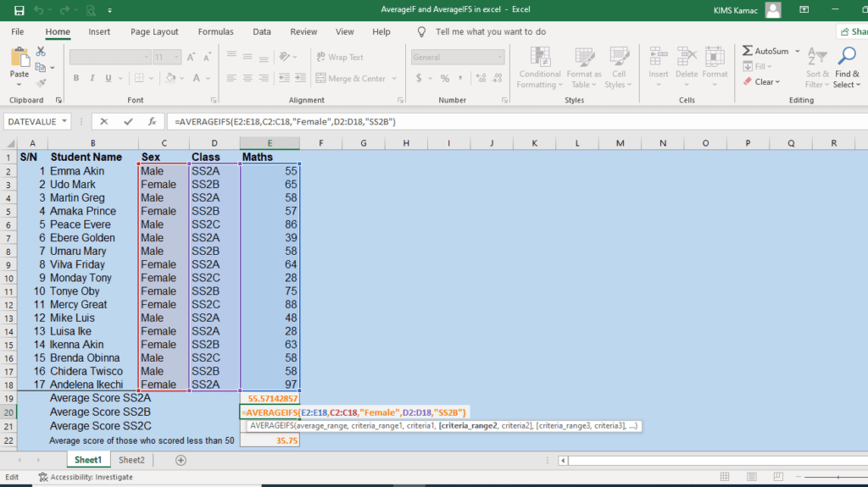Click the Percent Style icon
This screenshot has width=868, height=487.
pos(444,79)
